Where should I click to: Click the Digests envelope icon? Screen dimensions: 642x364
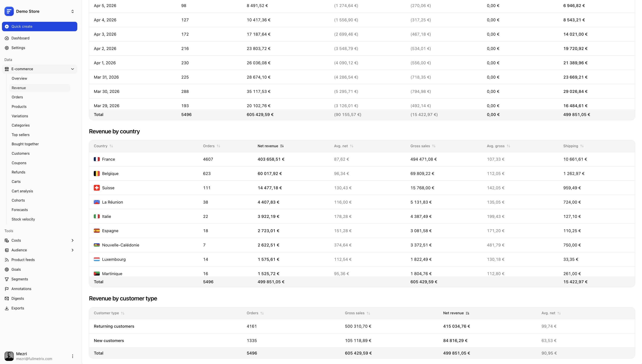tap(7, 298)
